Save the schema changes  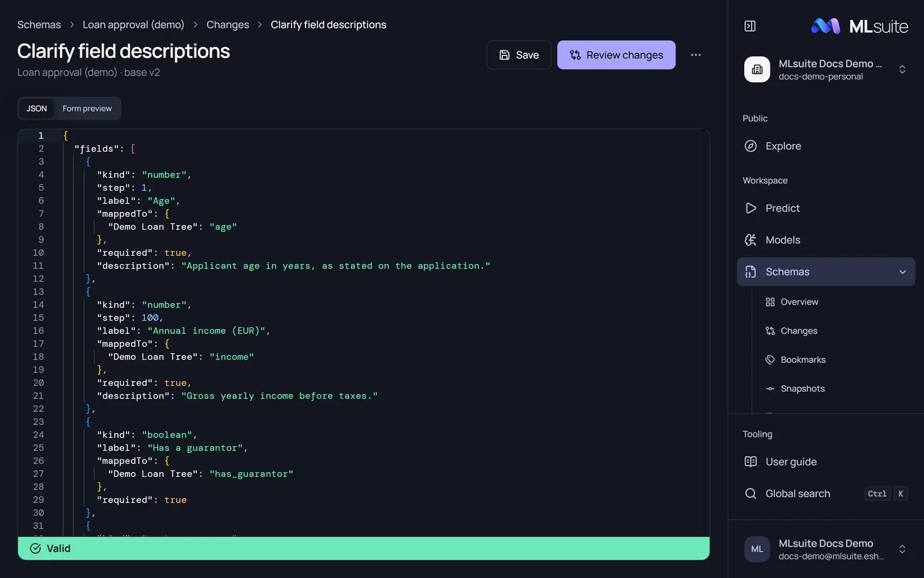[519, 55]
